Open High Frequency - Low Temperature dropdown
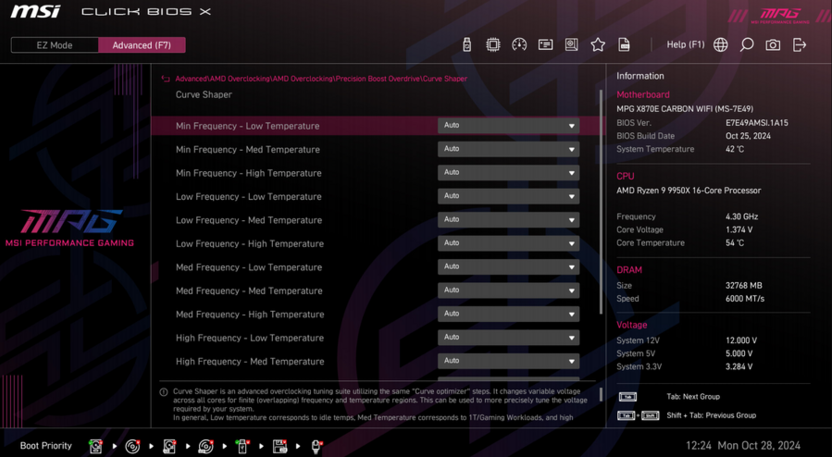Viewport: 832px width, 457px height. 508,338
